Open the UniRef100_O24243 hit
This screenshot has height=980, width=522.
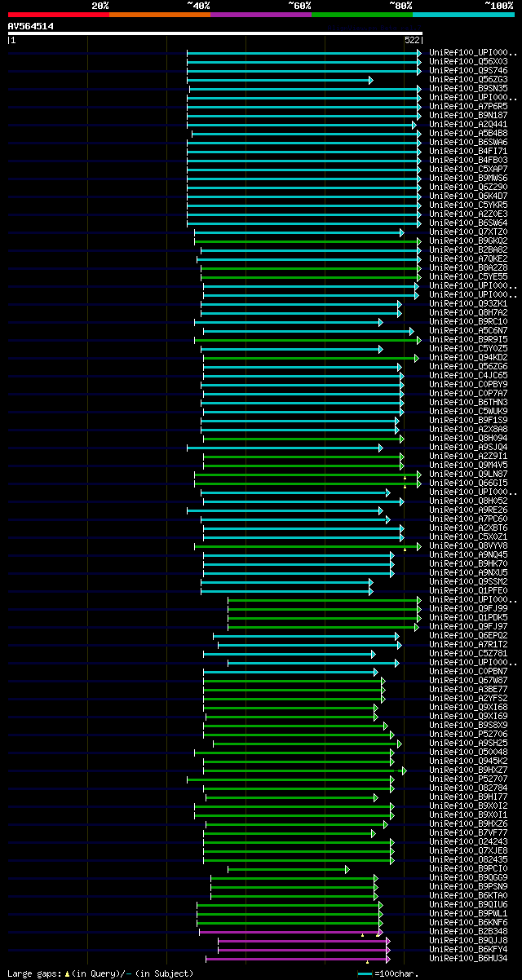pyautogui.click(x=468, y=841)
